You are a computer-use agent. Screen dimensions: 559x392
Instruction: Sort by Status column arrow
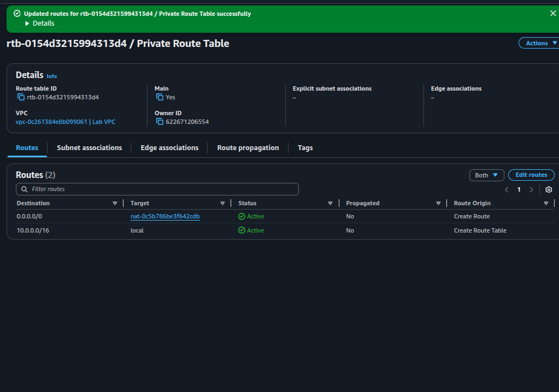click(330, 203)
